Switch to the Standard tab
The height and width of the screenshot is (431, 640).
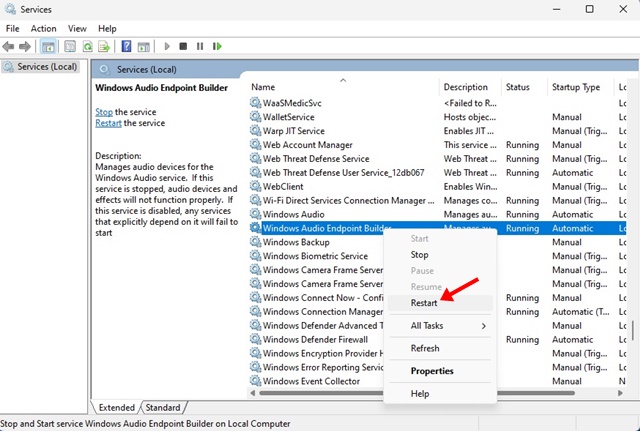(x=163, y=408)
